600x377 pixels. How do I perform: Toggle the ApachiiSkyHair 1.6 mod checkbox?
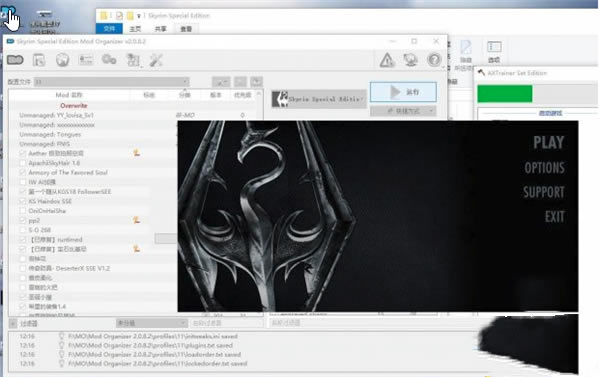pyautogui.click(x=23, y=163)
